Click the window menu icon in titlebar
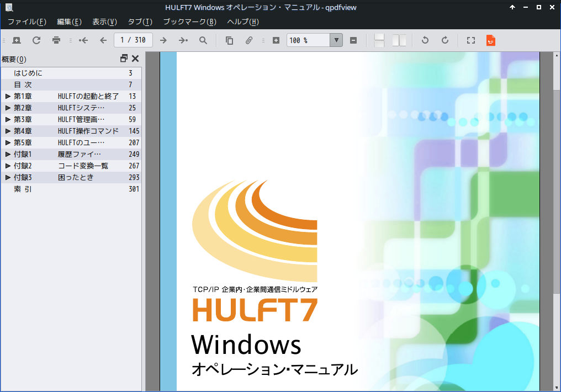 click(x=9, y=7)
